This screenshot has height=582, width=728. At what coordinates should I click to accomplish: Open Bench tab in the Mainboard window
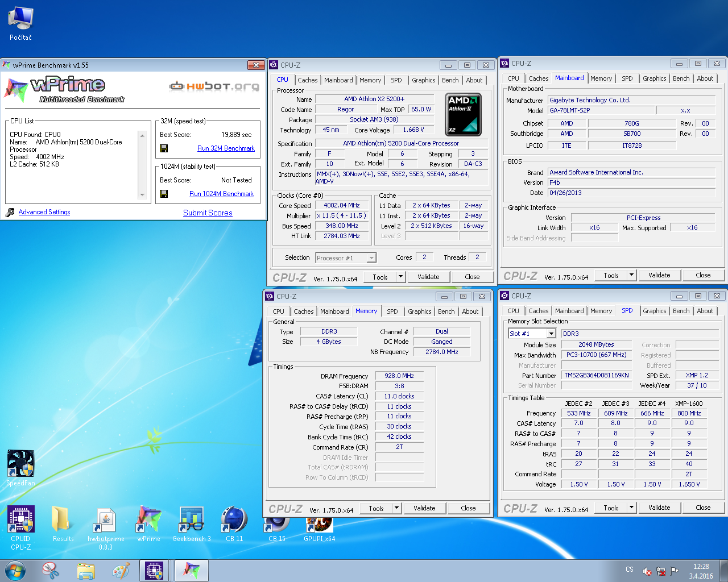[x=681, y=78]
